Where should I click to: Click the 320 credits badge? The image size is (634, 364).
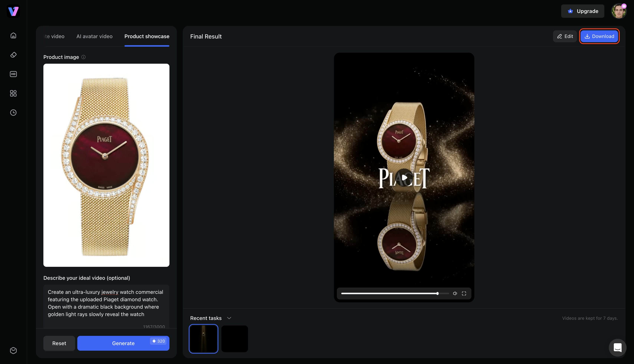tap(158, 341)
